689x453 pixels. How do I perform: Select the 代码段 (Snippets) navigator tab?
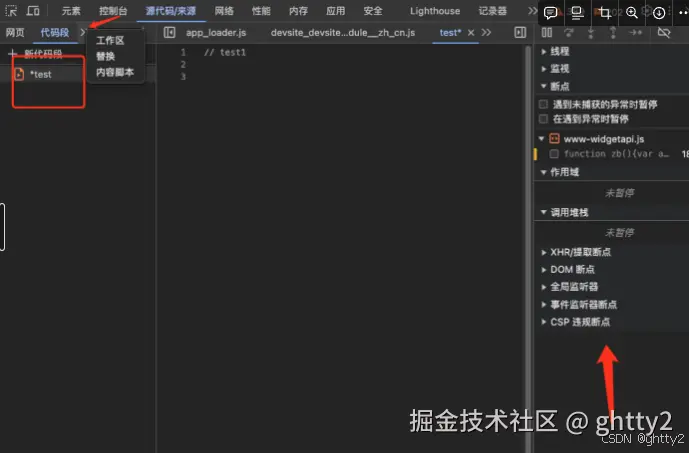(x=54, y=33)
